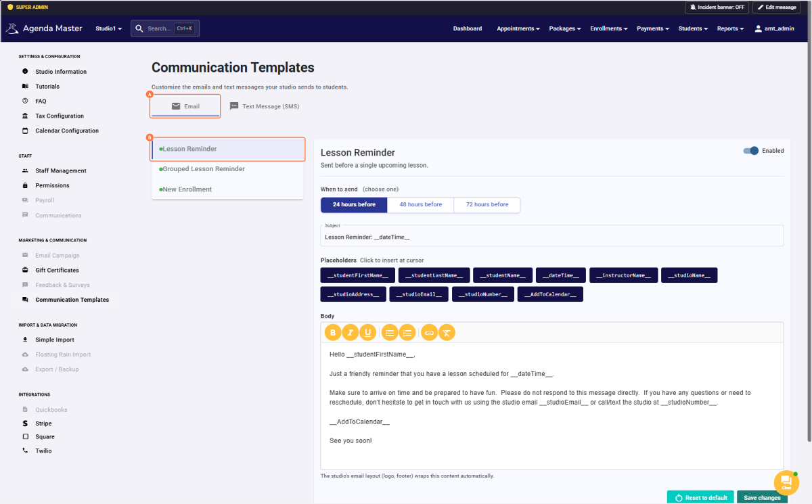Open the Email Campaign sidebar link
This screenshot has width=812, height=504.
point(58,256)
